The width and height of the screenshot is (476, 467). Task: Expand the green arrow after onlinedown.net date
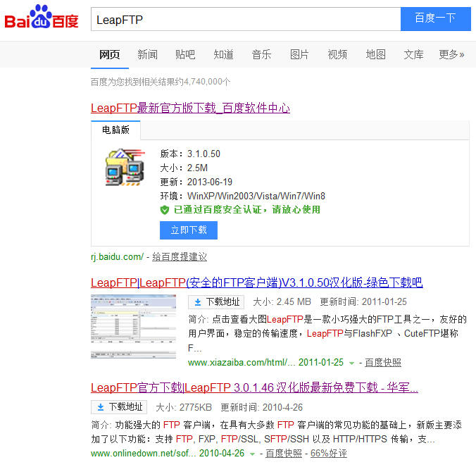tap(252, 454)
